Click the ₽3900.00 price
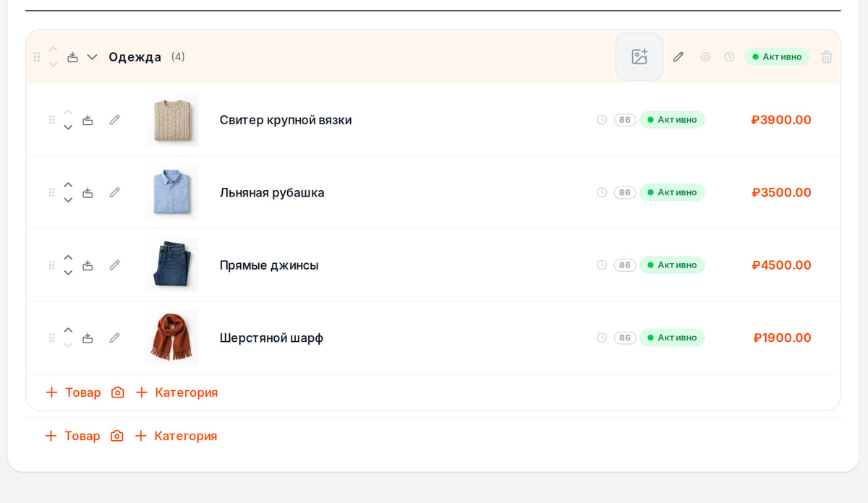Viewport: 868px width, 503px height. tap(781, 120)
